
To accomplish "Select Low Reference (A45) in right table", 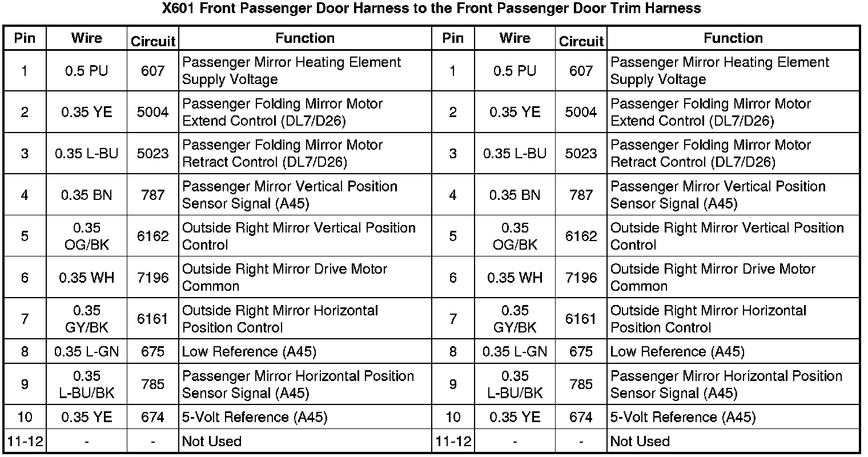I will tap(677, 351).
